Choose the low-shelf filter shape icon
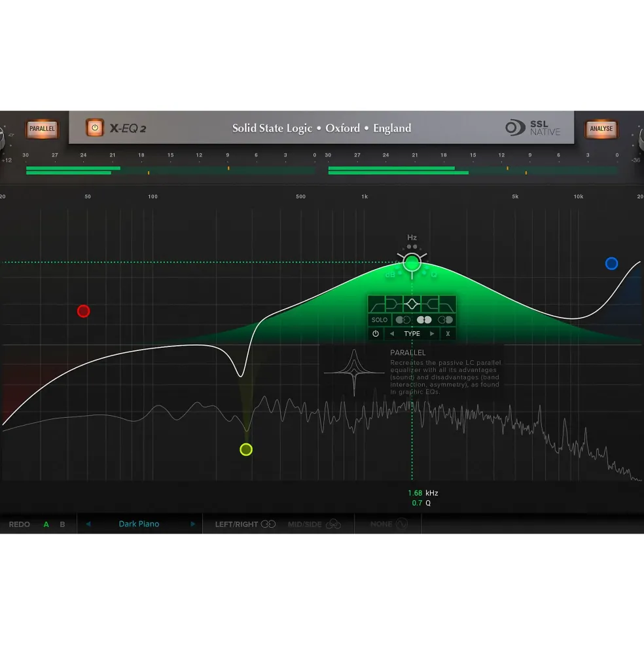This screenshot has width=644, height=645. point(394,304)
